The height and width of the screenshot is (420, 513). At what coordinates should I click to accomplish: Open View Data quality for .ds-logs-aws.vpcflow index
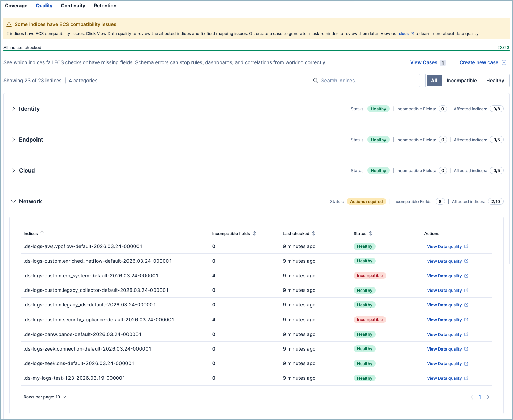click(x=445, y=246)
